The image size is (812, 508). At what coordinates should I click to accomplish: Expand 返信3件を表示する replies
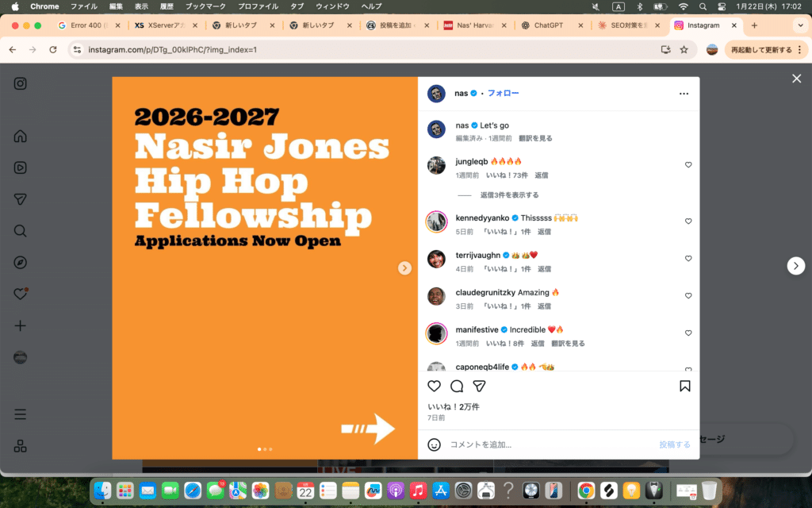coord(510,195)
